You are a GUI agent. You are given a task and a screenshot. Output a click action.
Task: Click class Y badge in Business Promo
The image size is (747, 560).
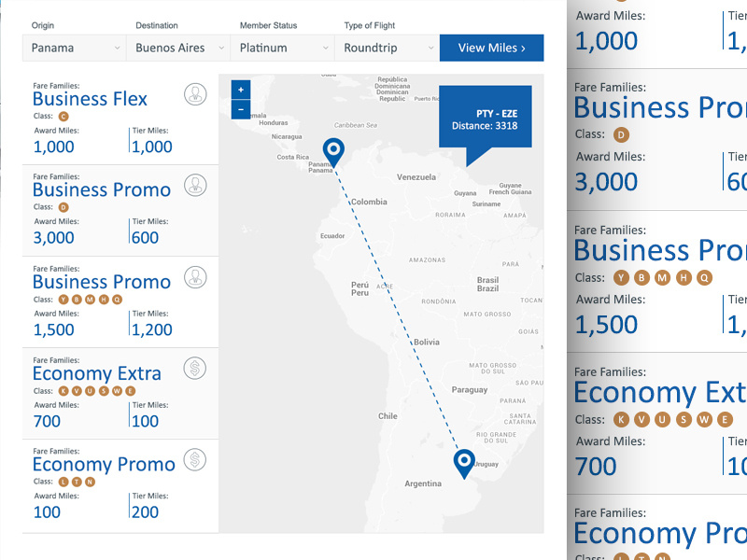[x=63, y=300]
